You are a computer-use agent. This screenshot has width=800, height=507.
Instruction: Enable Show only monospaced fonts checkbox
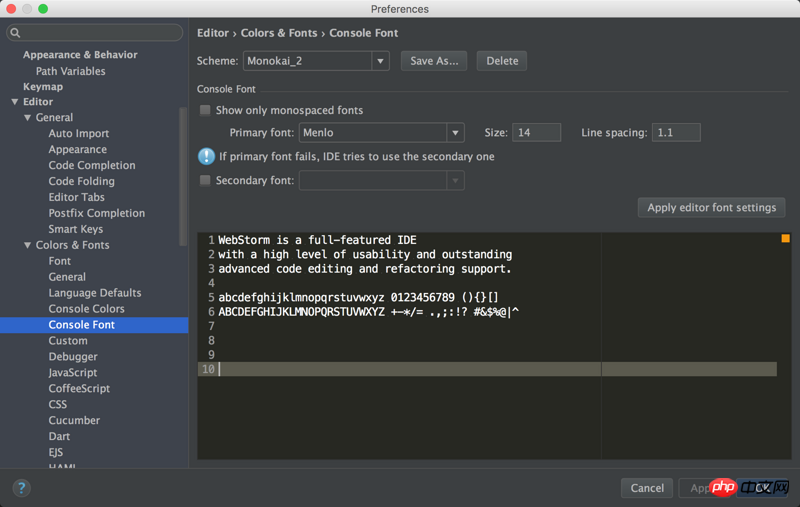coord(206,110)
